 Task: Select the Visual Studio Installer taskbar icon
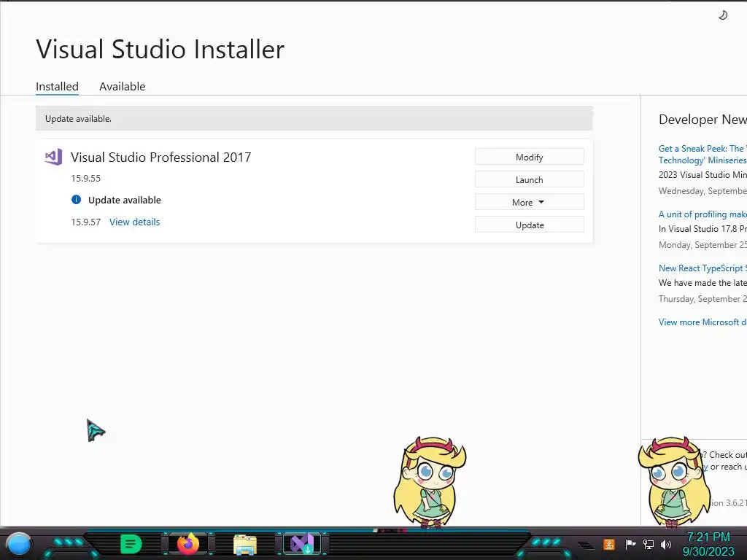point(302,544)
